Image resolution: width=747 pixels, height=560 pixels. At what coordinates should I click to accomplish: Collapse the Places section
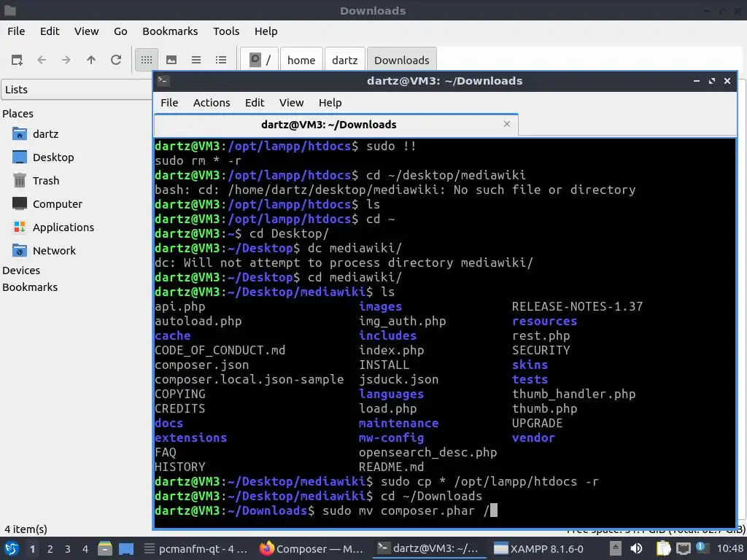(18, 114)
